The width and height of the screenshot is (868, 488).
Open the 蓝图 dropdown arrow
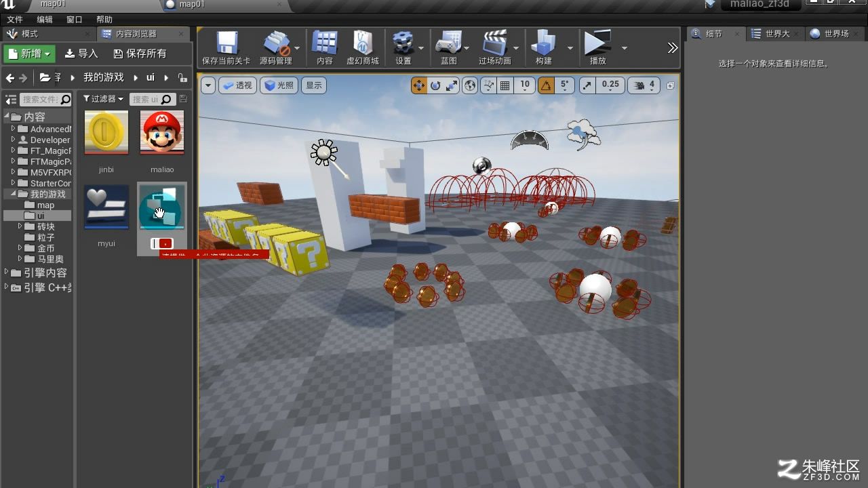pyautogui.click(x=467, y=48)
